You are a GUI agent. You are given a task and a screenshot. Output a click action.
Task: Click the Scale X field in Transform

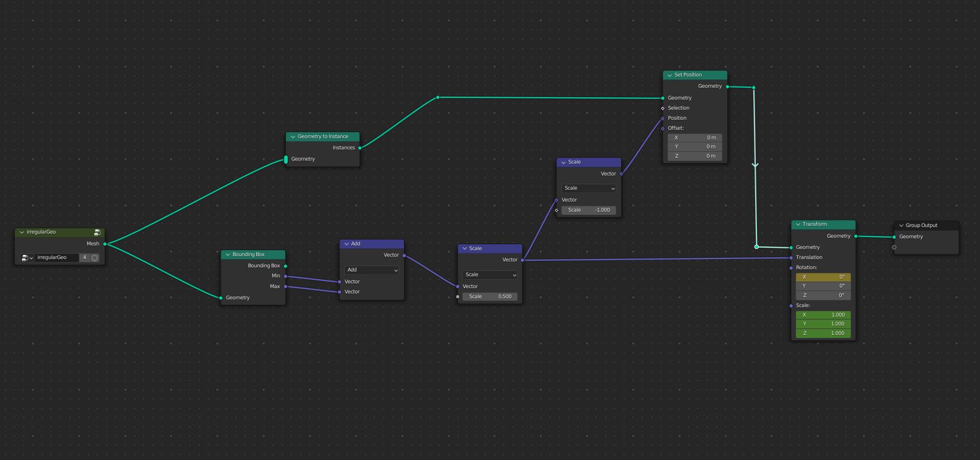tap(823, 315)
